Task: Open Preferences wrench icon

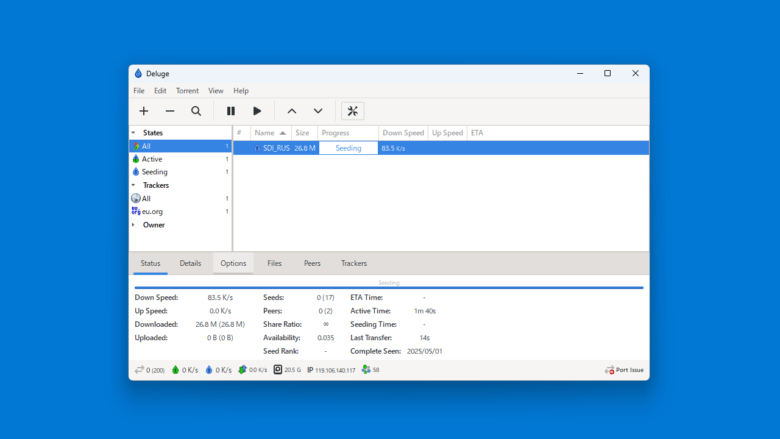Action: (x=353, y=111)
